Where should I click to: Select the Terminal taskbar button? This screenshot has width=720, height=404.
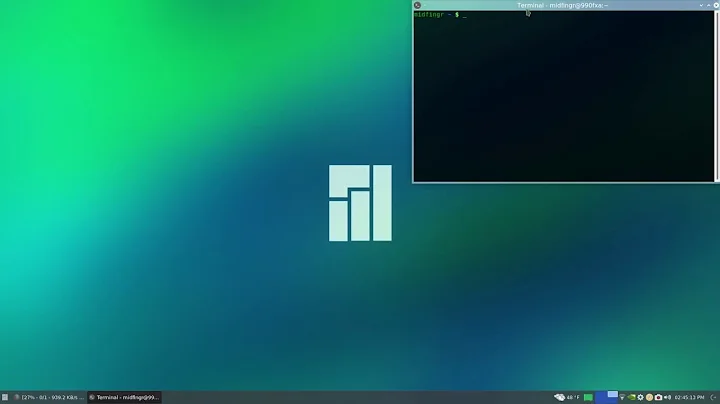(x=124, y=397)
